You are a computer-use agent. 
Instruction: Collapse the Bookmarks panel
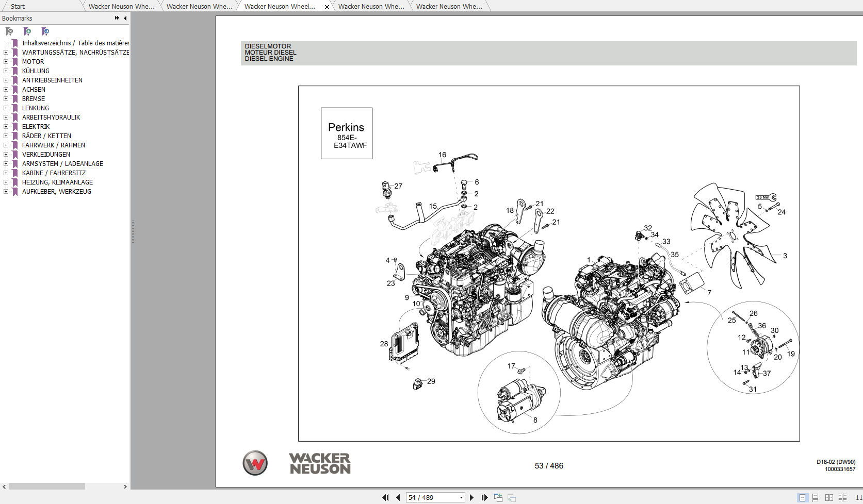click(x=125, y=18)
